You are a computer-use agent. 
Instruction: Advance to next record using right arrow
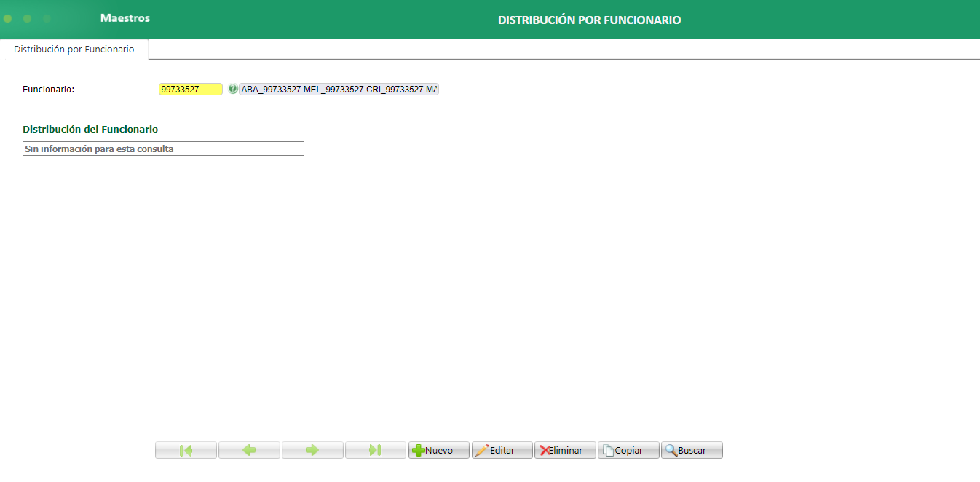pyautogui.click(x=312, y=449)
